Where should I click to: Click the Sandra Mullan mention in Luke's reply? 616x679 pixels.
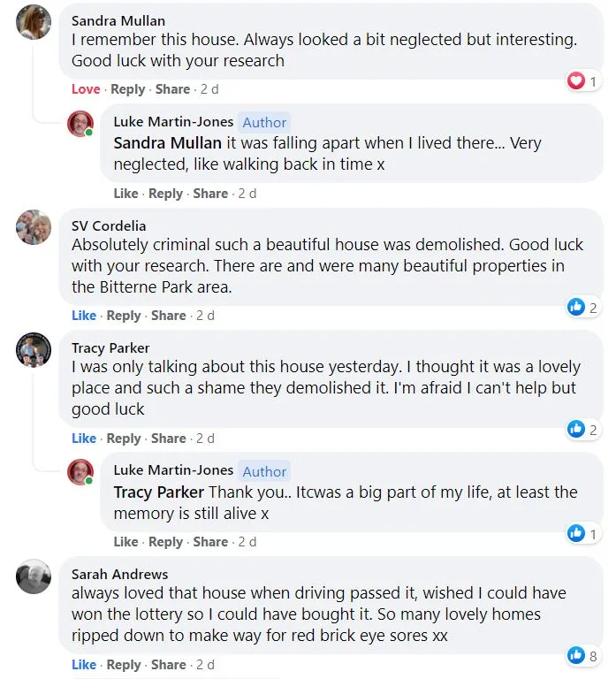tap(167, 143)
